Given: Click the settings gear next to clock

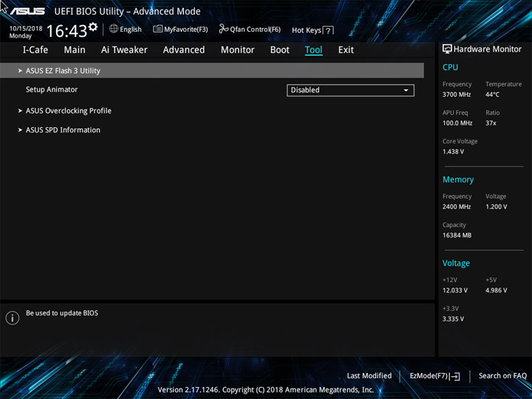Looking at the screenshot, I should (93, 27).
